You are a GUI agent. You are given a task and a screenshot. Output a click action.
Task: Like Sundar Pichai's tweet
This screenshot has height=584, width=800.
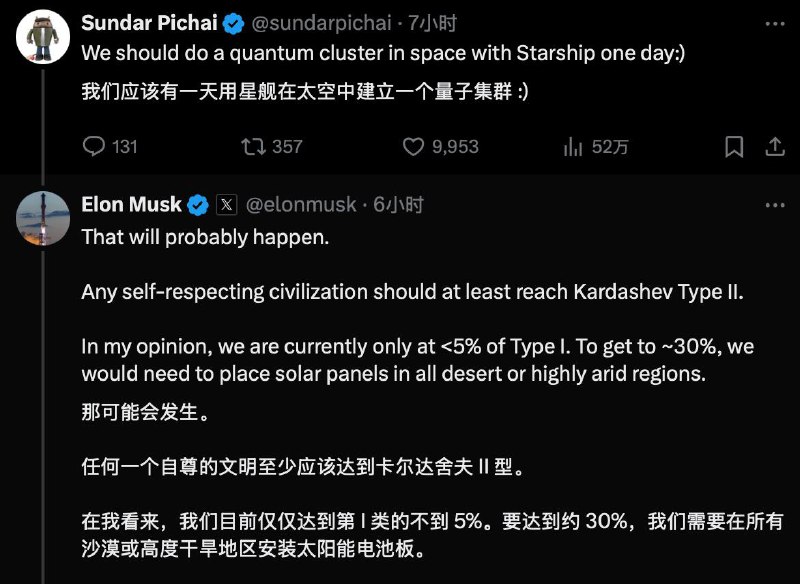click(414, 146)
